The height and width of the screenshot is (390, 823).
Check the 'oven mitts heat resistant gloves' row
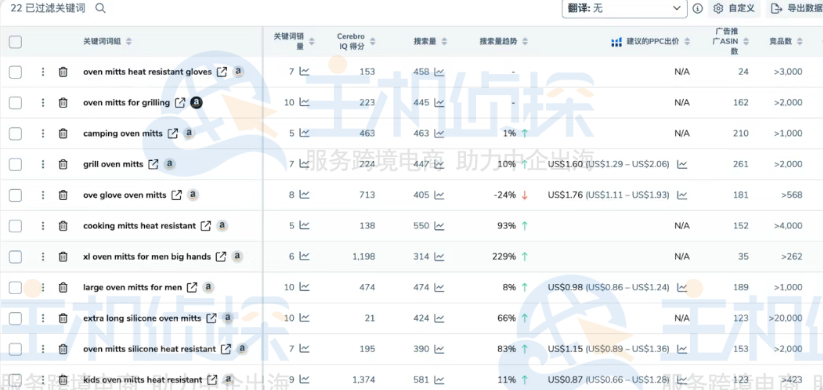[15, 72]
